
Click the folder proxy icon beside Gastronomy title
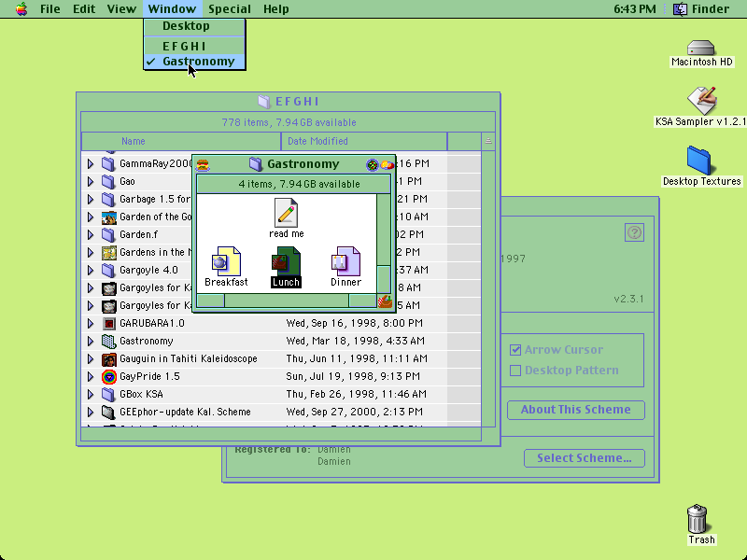point(256,164)
